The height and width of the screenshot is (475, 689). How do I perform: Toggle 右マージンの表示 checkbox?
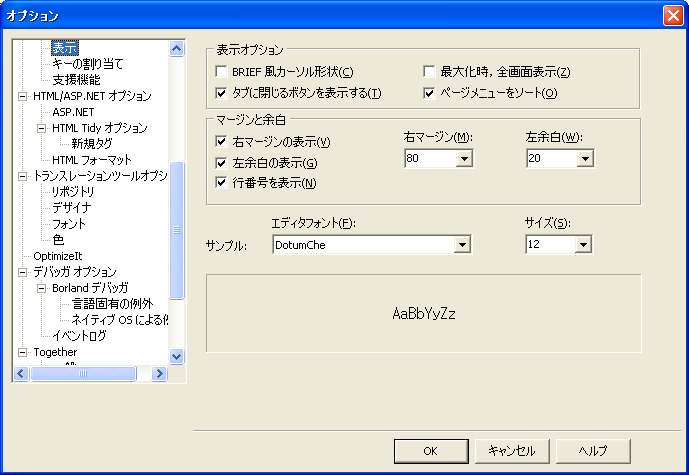[221, 141]
